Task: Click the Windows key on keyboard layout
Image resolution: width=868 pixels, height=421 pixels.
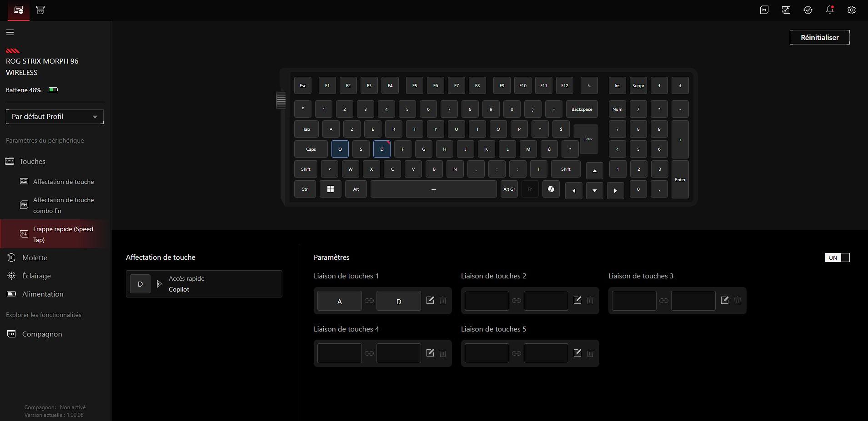Action: pyautogui.click(x=331, y=189)
